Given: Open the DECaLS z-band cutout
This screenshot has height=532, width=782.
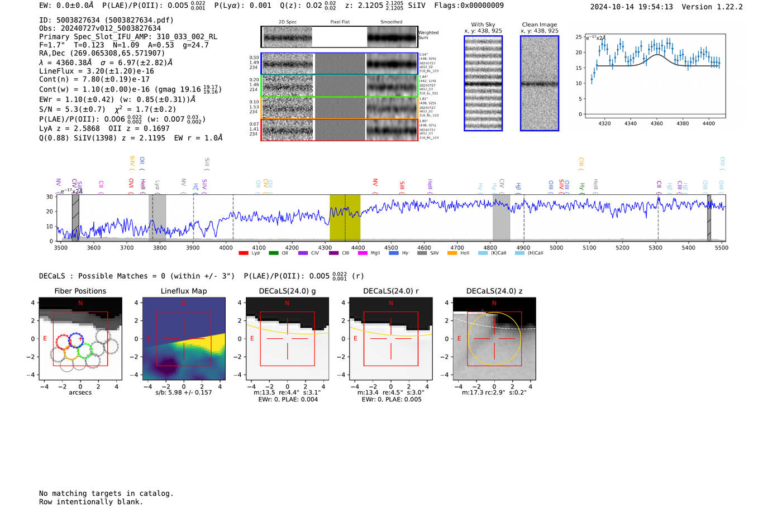Looking at the screenshot, I should pos(494,339).
